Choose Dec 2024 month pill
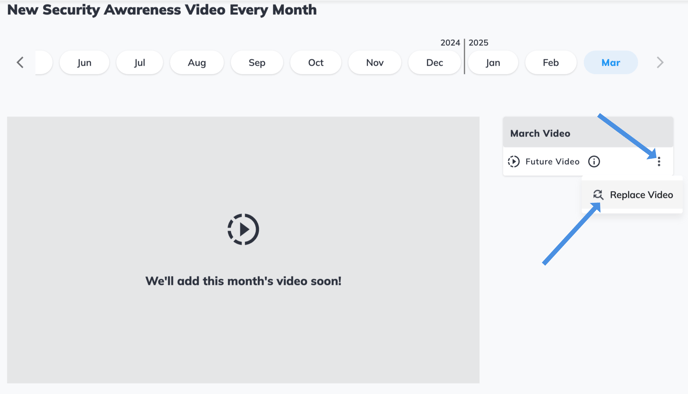This screenshot has width=688, height=394. click(x=434, y=62)
